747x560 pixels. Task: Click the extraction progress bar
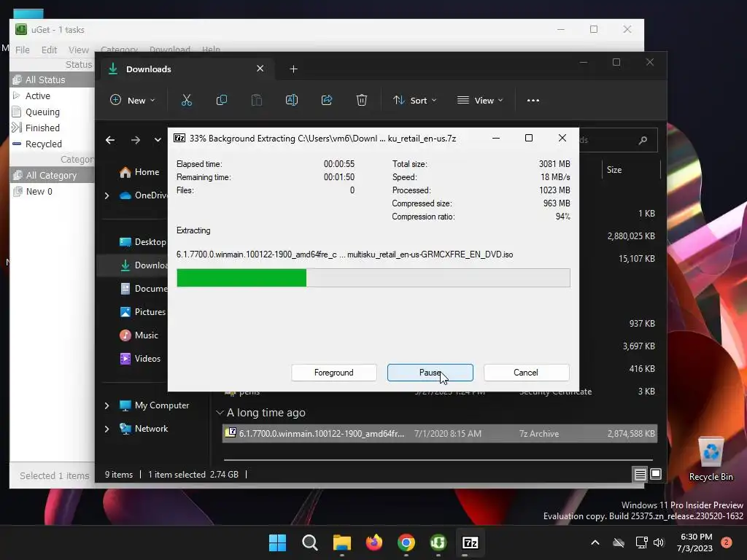(x=373, y=278)
